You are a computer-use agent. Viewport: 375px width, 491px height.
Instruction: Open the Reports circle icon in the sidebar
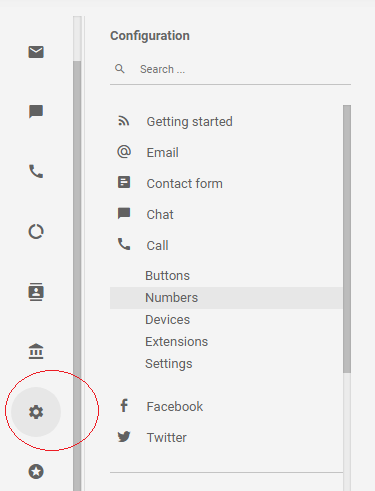click(x=36, y=231)
